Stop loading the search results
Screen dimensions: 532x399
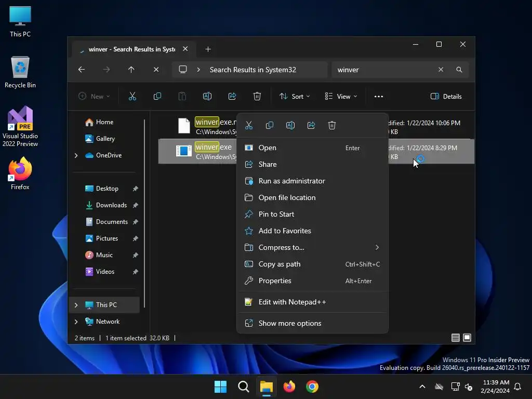[156, 70]
